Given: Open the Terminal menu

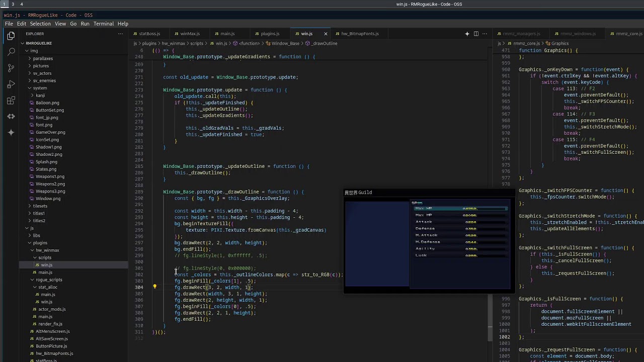Looking at the screenshot, I should 104,24.
